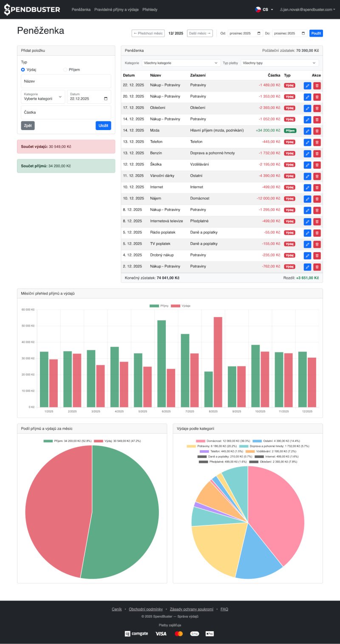Click the Částka amount input field
This screenshot has width=340, height=644.
pyautogui.click(x=65, y=112)
